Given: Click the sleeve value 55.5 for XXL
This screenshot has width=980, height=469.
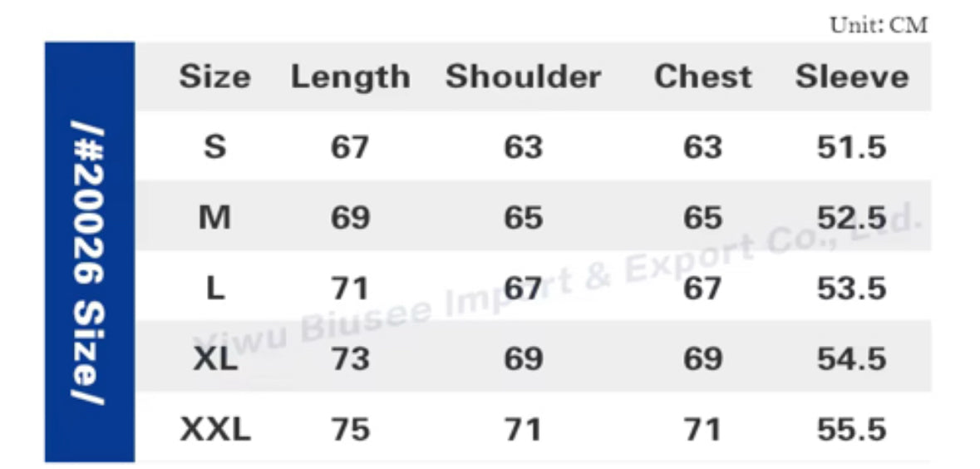Looking at the screenshot, I should click(x=852, y=431).
